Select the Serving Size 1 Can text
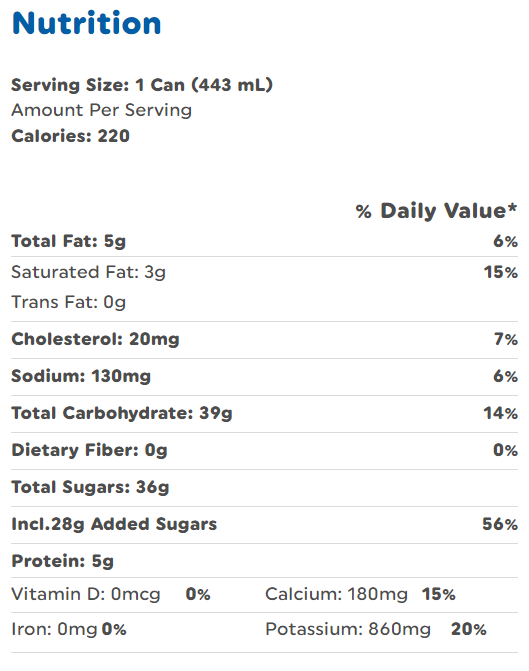This screenshot has height=671, width=529. [x=142, y=85]
